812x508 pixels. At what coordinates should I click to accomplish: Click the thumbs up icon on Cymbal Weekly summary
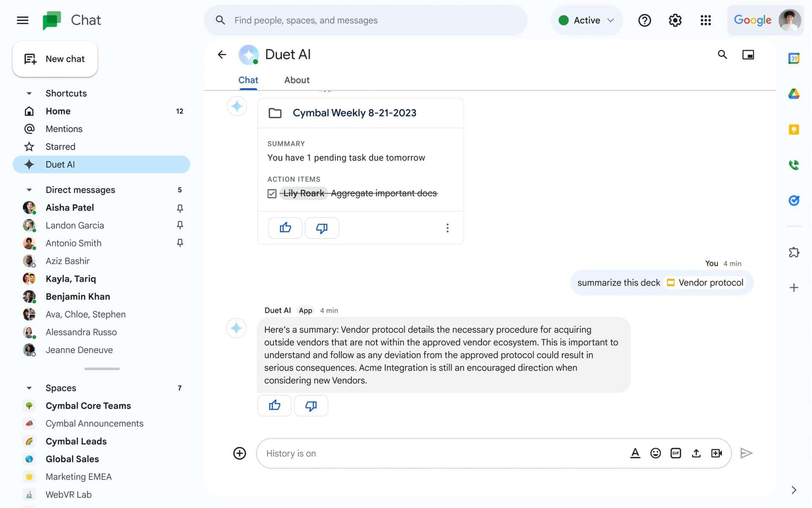(x=285, y=228)
